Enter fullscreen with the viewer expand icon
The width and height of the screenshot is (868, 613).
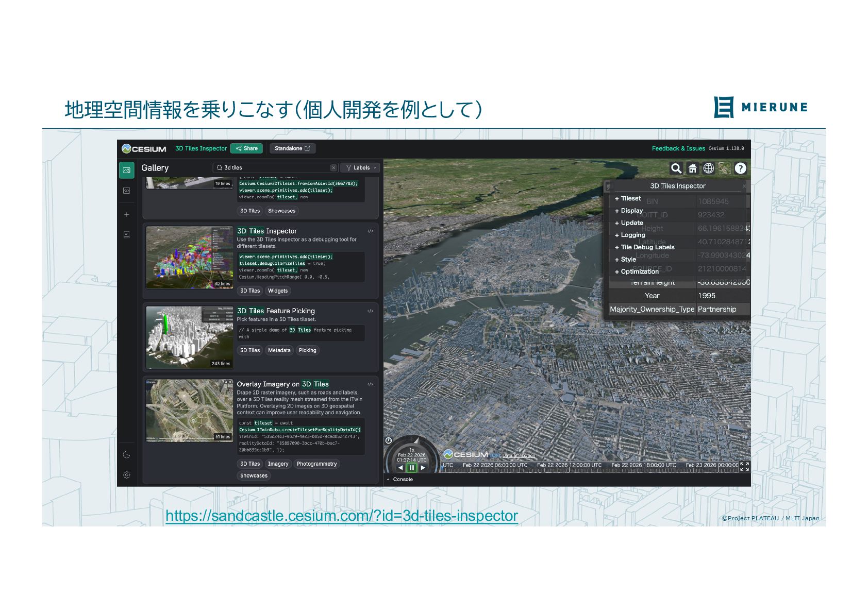coord(744,466)
